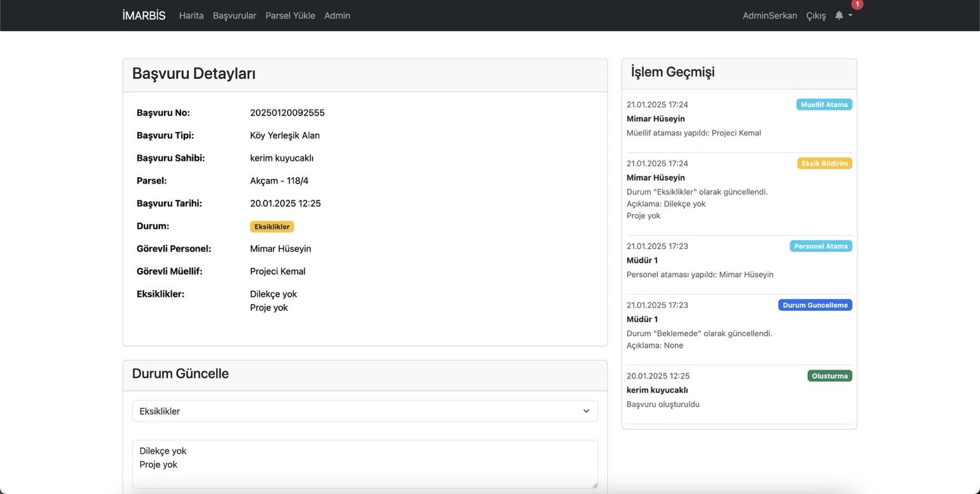Image resolution: width=980 pixels, height=494 pixels.
Task: Open the Parsel Yükle nav link
Action: pyautogui.click(x=290, y=15)
